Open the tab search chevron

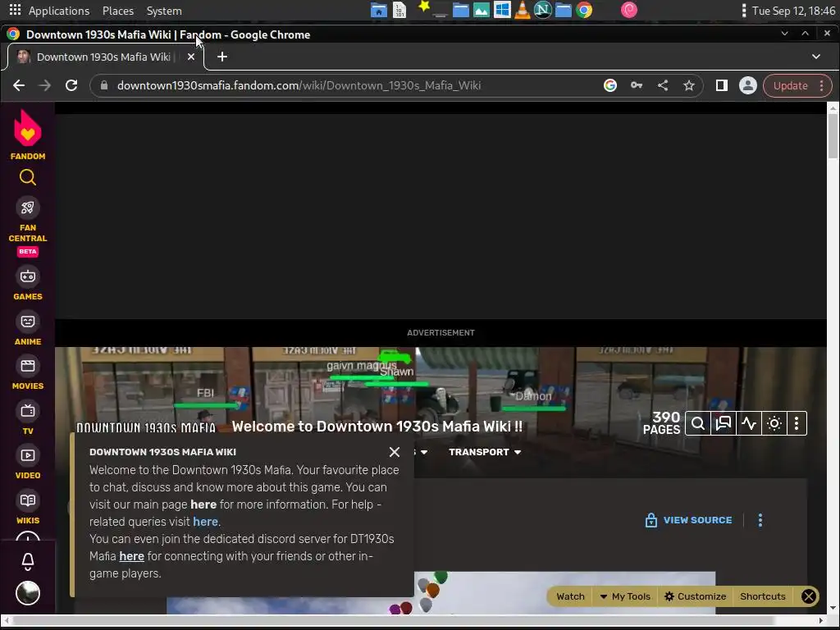tap(816, 57)
